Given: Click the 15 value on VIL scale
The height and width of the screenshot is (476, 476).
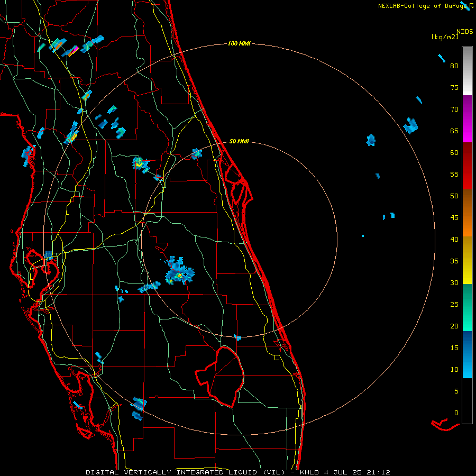Looking at the screenshot, I should point(454,348).
